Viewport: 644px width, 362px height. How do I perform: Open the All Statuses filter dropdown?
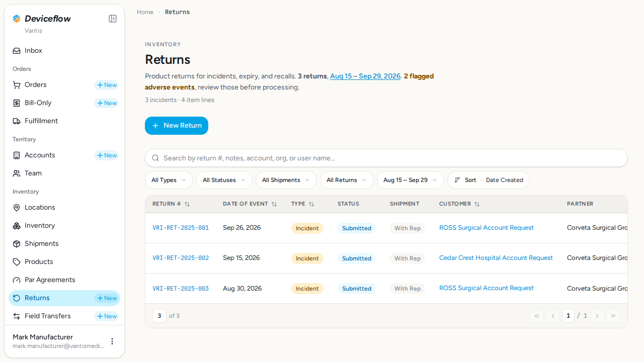point(224,180)
